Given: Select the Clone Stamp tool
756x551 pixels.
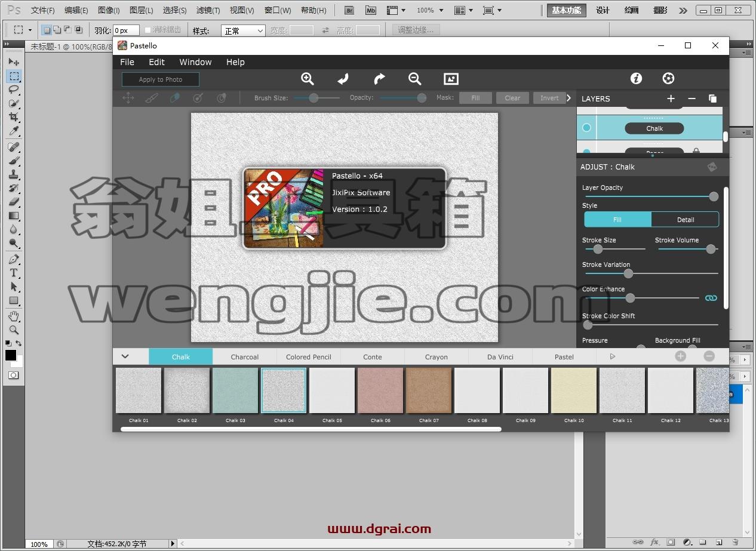Looking at the screenshot, I should coord(13,174).
